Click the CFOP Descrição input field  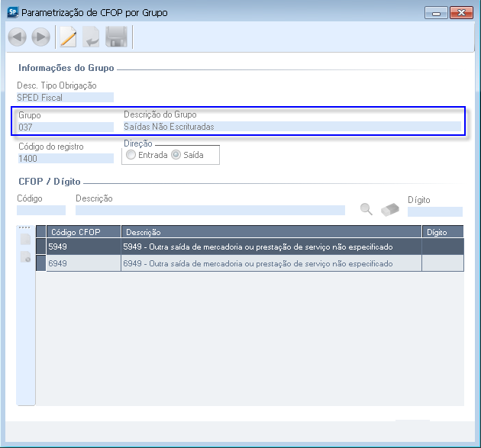210,211
